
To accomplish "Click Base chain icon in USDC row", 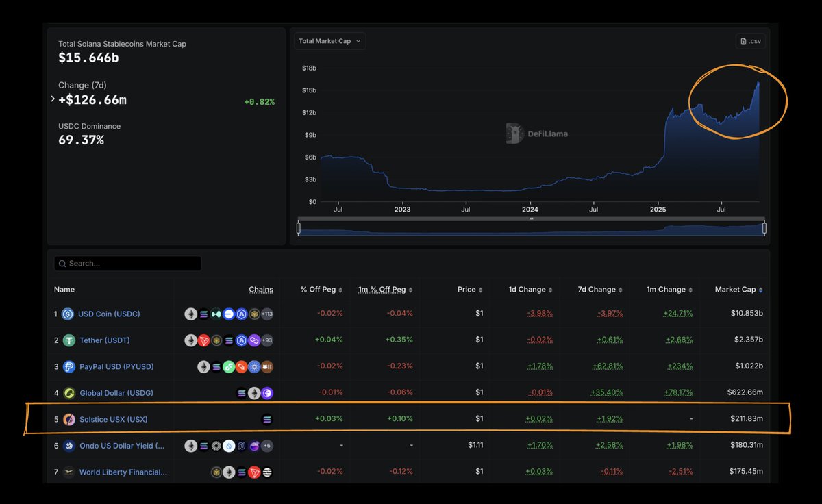I will (229, 314).
